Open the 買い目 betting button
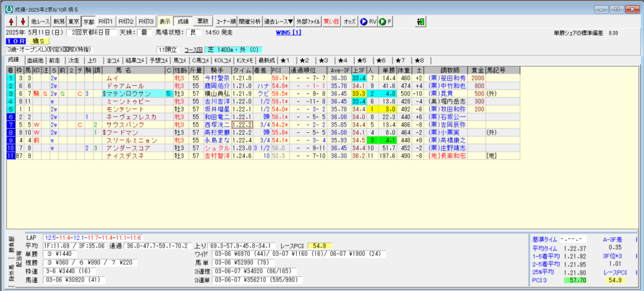The image size is (644, 291). click(x=331, y=21)
